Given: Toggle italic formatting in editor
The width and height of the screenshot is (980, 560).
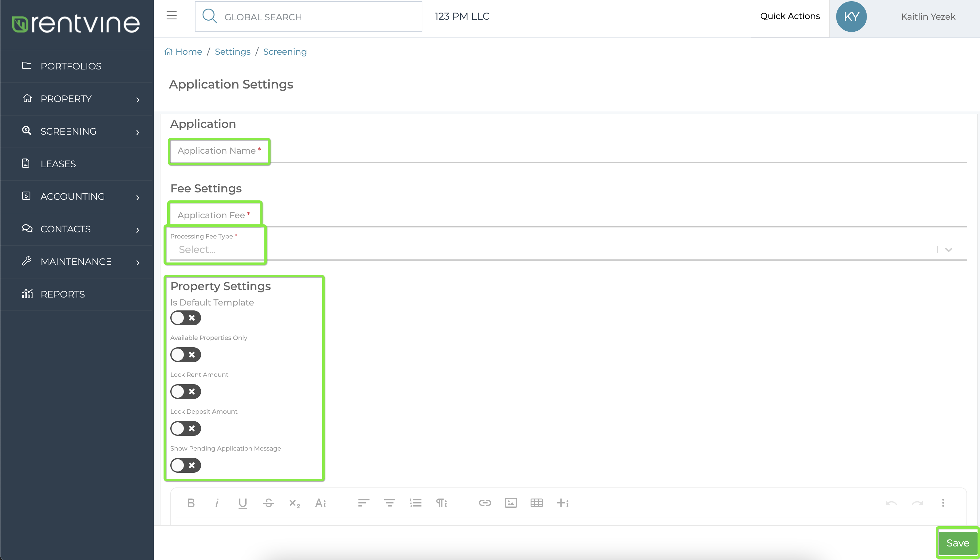Looking at the screenshot, I should 217,503.
